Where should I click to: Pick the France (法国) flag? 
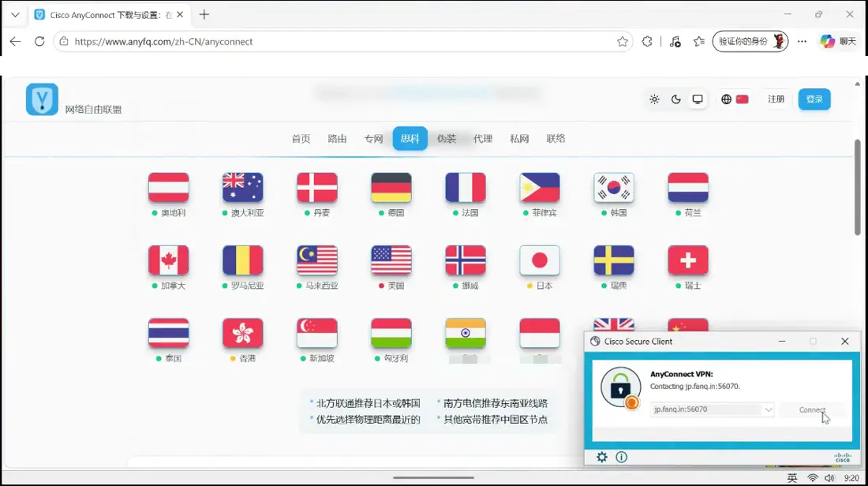pos(465,188)
